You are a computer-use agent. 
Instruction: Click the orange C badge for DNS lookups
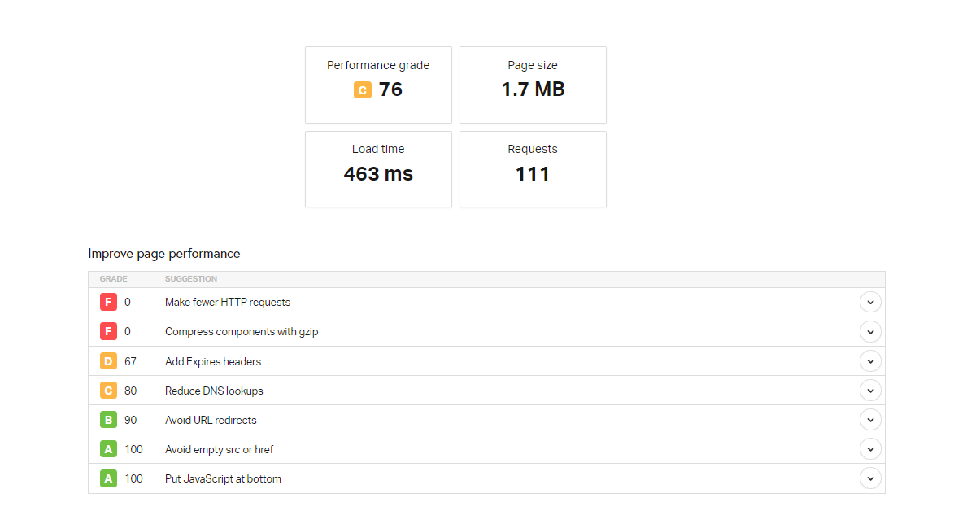pyautogui.click(x=108, y=391)
